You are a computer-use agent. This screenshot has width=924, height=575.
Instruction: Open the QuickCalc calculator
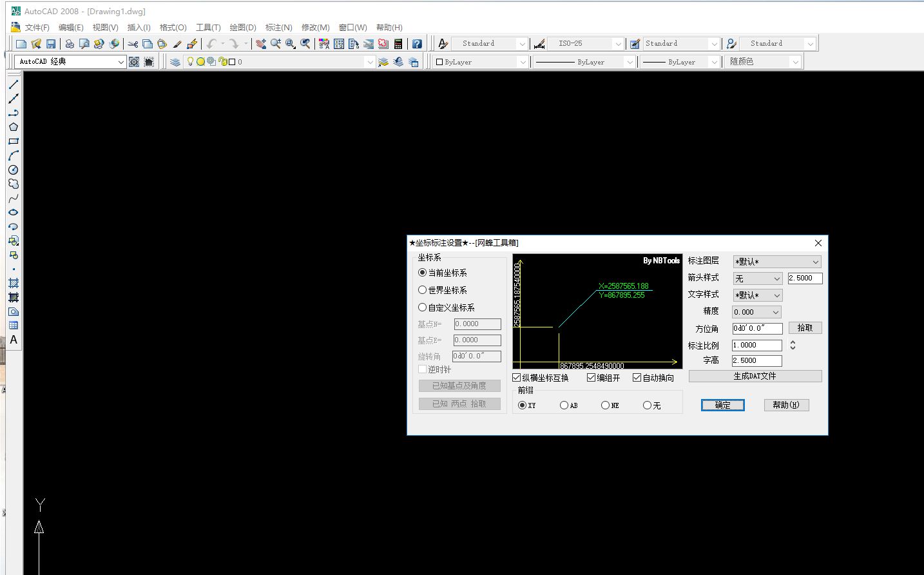pyautogui.click(x=398, y=44)
